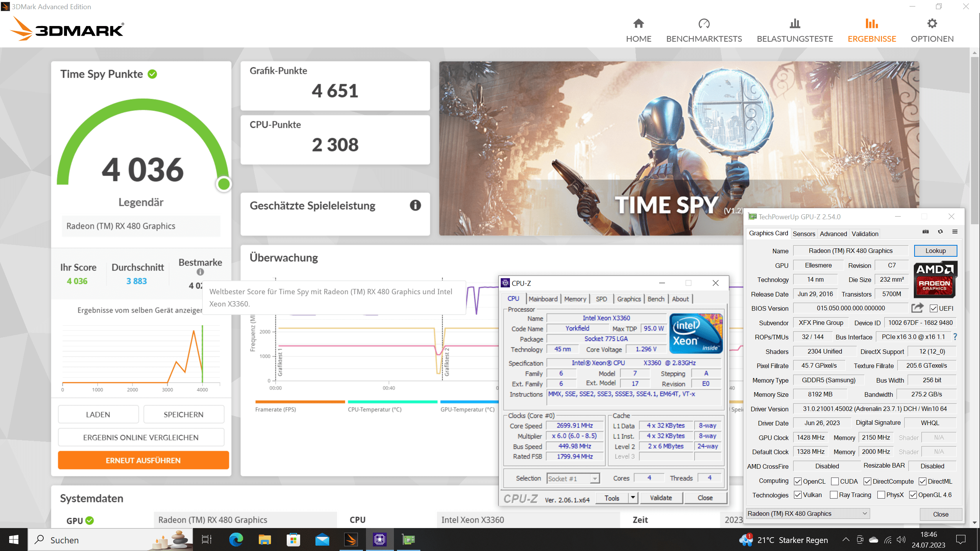Screen dimensions: 980x551
Task: Launch Microsoft Edge from the taskbar
Action: point(236,540)
